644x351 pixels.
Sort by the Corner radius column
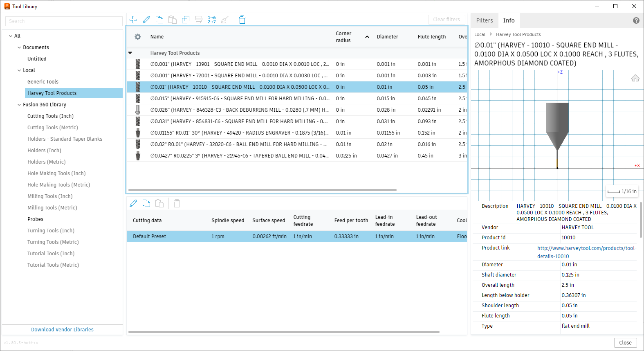coord(343,37)
